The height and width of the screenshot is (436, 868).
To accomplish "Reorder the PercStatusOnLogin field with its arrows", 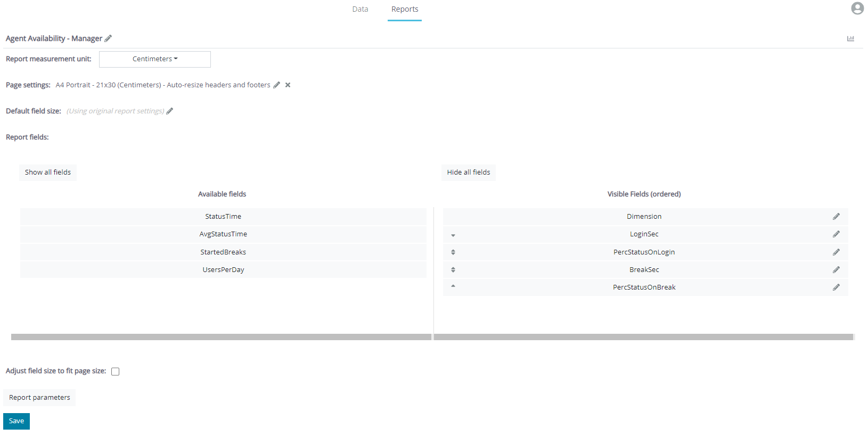I will 453,252.
